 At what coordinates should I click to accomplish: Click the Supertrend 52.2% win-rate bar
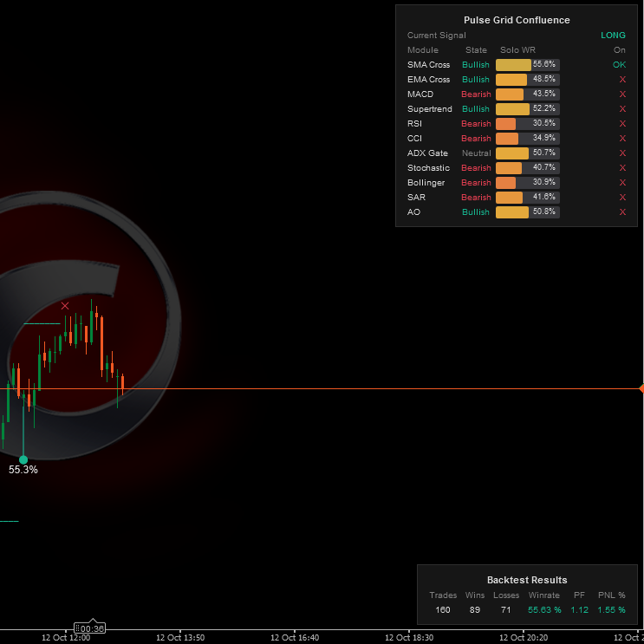(x=527, y=109)
